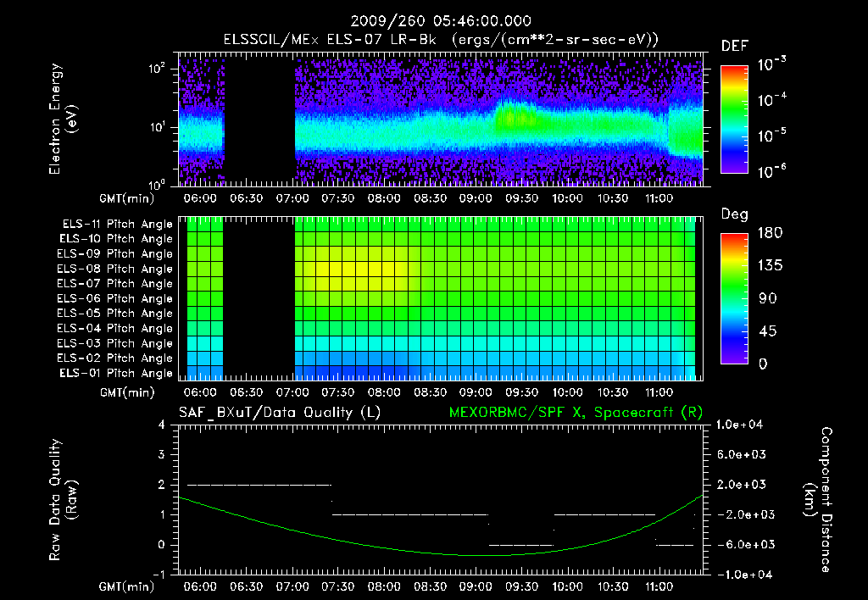Click the Electron Energy (eV) axis label
The width and height of the screenshot is (868, 600).
click(x=63, y=119)
